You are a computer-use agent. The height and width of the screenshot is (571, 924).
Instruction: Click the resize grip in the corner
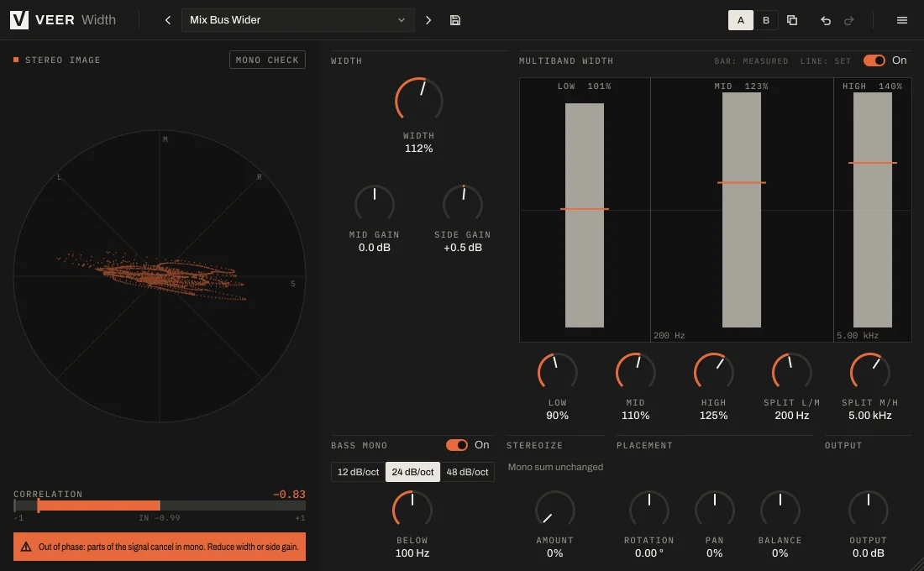[917, 564]
